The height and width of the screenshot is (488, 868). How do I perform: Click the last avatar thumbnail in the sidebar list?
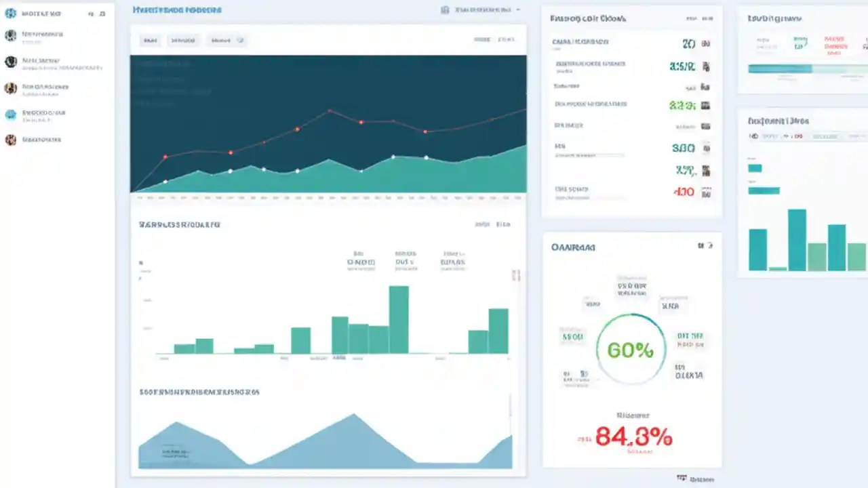[11, 140]
